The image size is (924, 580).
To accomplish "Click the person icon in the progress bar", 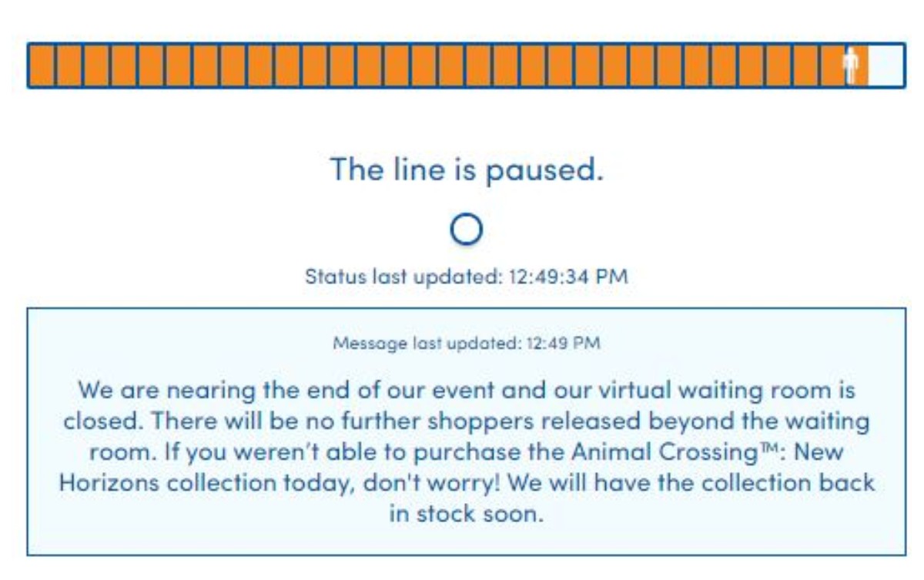I will pos(850,66).
